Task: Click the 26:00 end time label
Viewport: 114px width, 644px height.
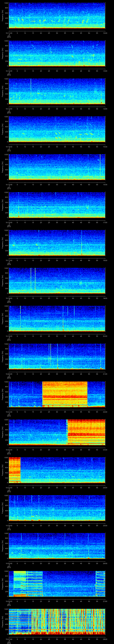Action: [105, 563]
